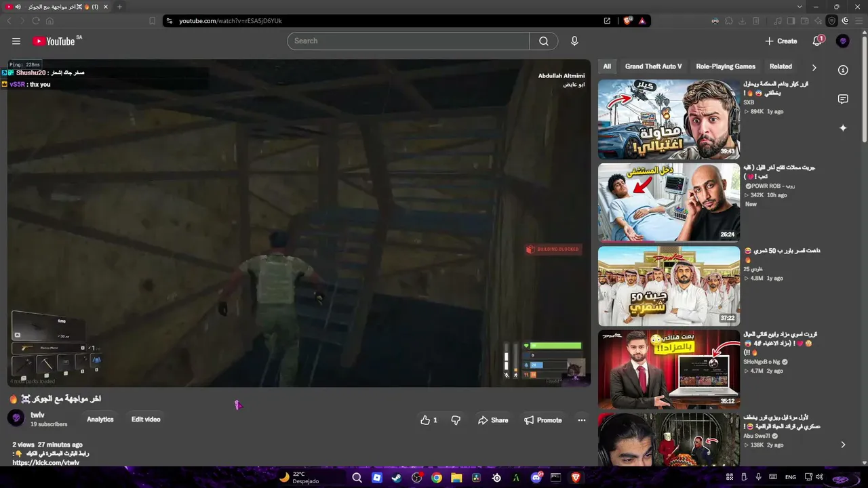Open Discord from the taskbar
Image resolution: width=868 pixels, height=488 pixels.
[x=537, y=478]
